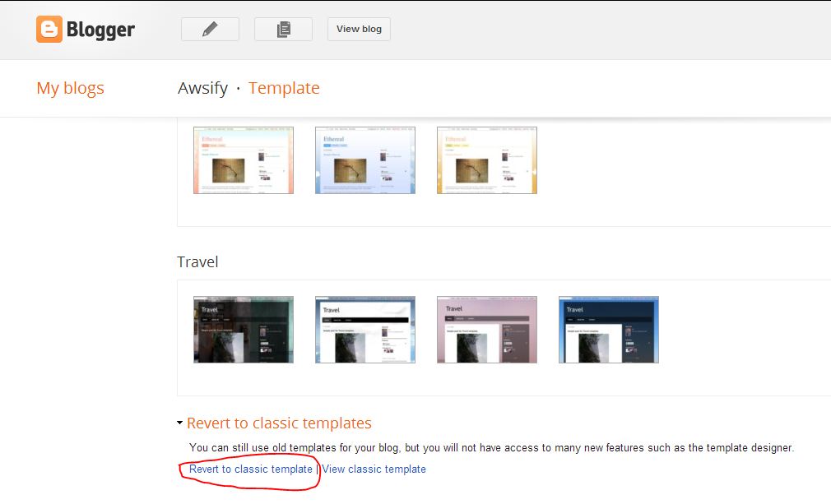Open the Awsify blog dashboard
Viewport: 831px width, 504px height.
coord(202,88)
